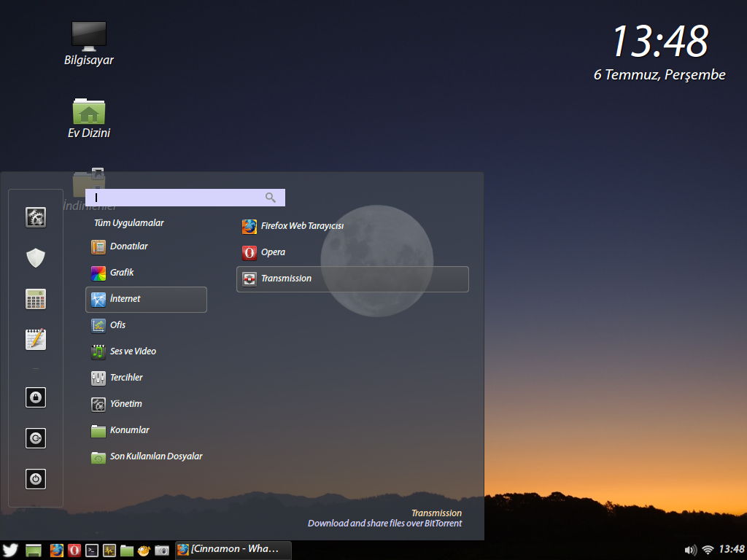Click the date text 6 Temmuz, Perşembe
The width and height of the screenshot is (747, 560).
[659, 75]
